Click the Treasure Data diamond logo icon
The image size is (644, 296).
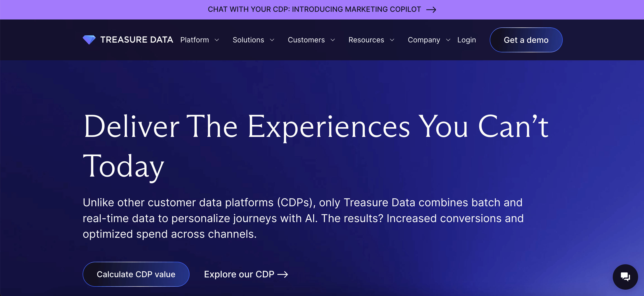pos(89,39)
